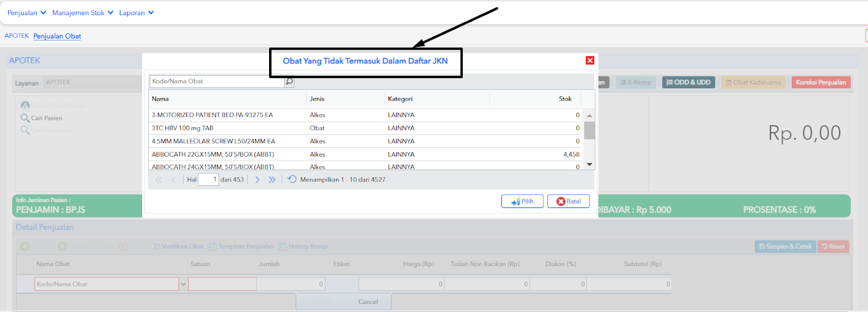
Task: Click previous page arrow in pagination
Action: click(174, 180)
